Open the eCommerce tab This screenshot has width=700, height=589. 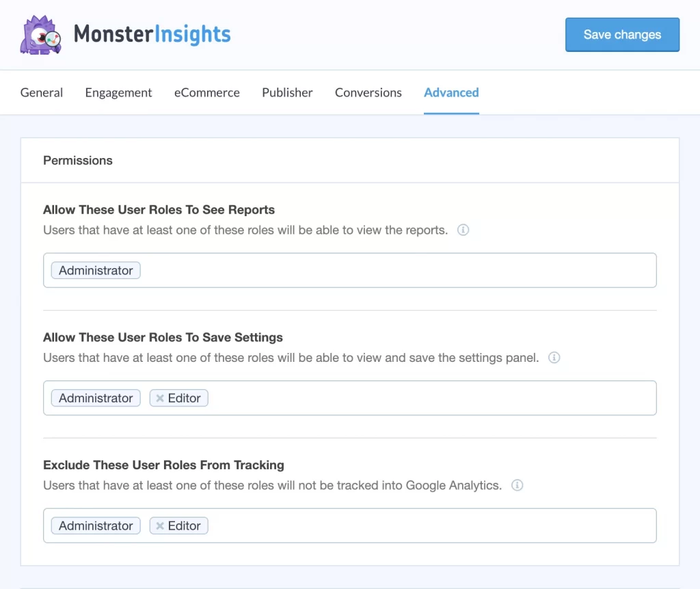(206, 92)
